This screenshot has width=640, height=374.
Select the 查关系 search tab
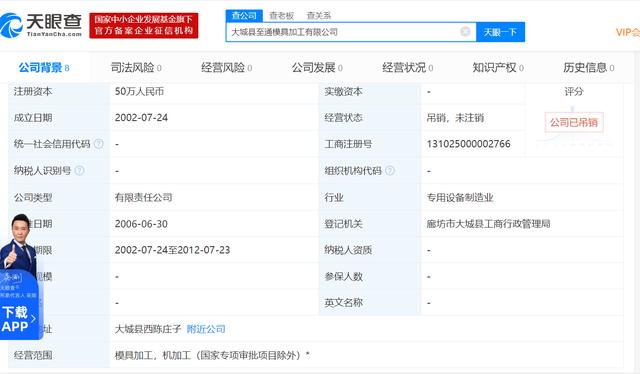pos(319,16)
